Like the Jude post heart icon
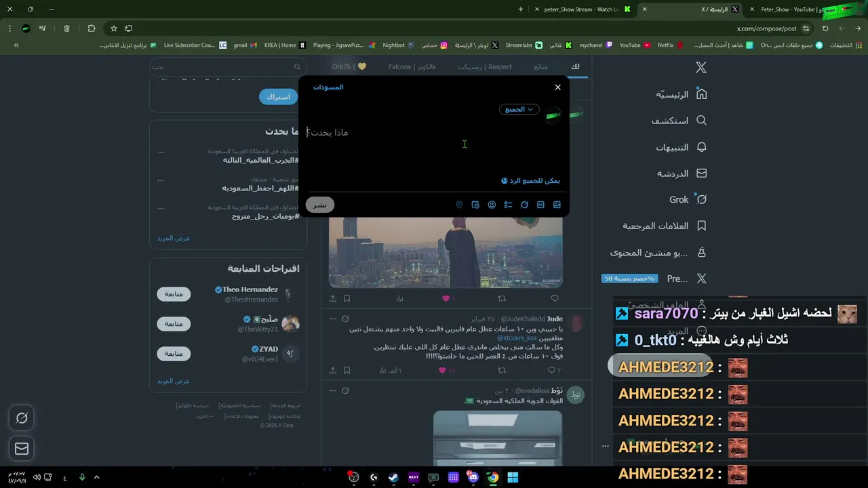The width and height of the screenshot is (868, 488). pos(442,371)
